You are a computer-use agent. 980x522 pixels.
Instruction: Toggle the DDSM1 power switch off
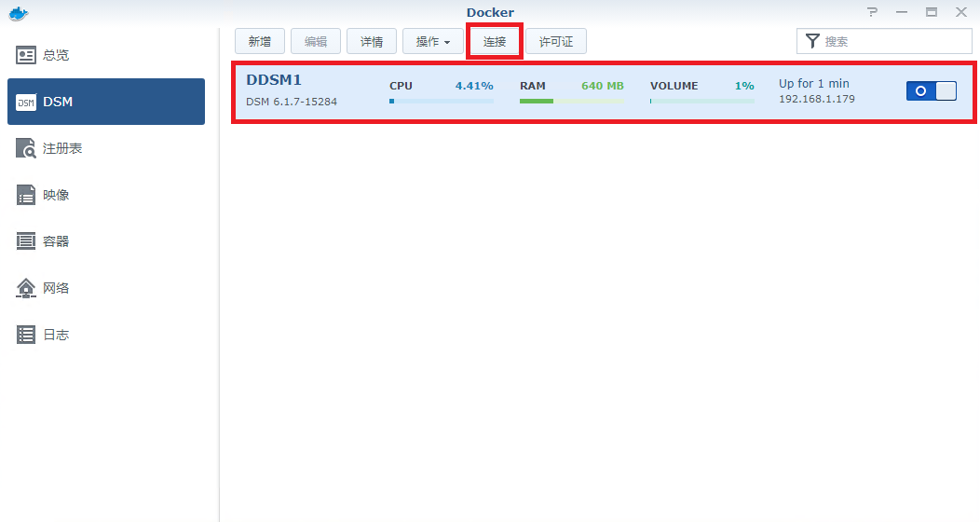(x=931, y=90)
